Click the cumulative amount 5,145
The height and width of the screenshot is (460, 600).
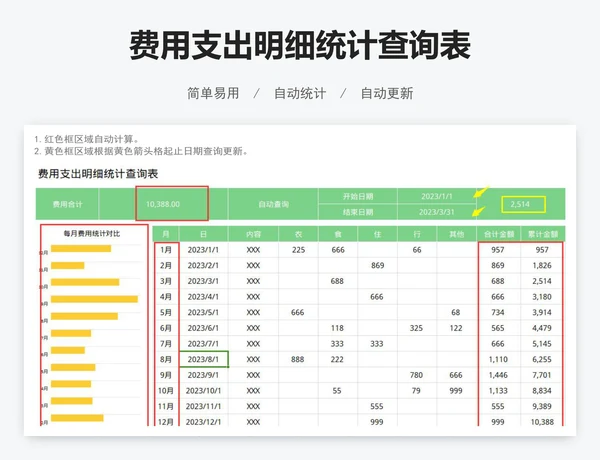542,344
